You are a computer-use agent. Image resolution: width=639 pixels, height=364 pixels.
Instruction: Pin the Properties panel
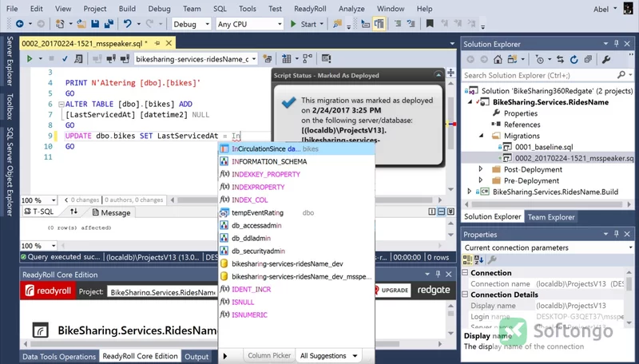[x=616, y=234]
